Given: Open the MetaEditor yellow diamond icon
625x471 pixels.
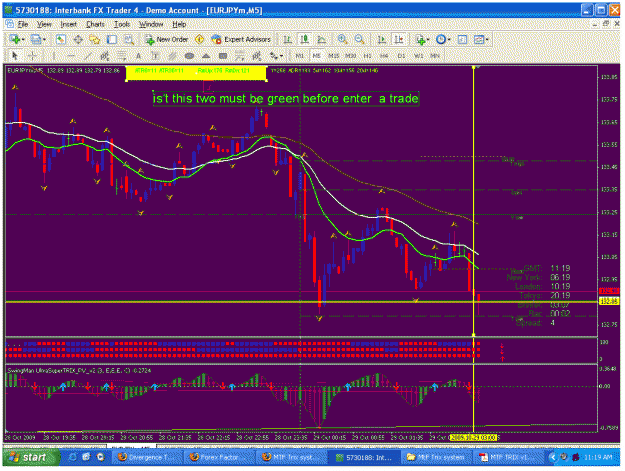Looking at the screenshot, I should (199, 39).
